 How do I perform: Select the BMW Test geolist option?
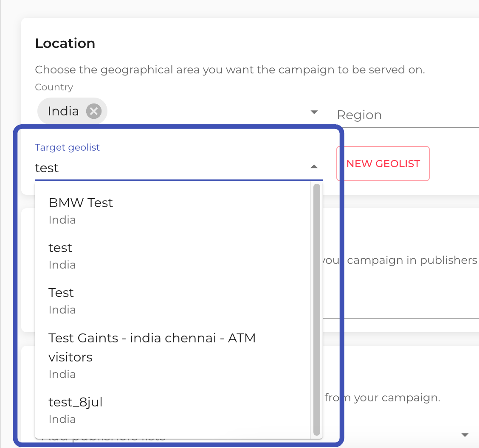pyautogui.click(x=81, y=203)
